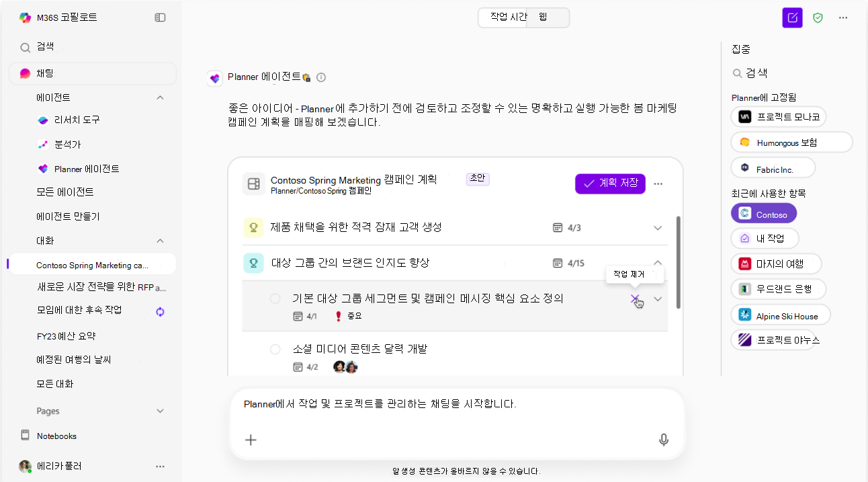The image size is (868, 482).
Task: Click 에리카 풀러 profile avatar
Action: pyautogui.click(x=25, y=466)
